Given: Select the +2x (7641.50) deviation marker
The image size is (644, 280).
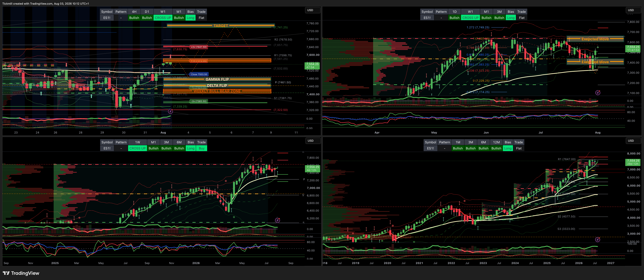Looking at the screenshot, I should [x=199, y=47].
